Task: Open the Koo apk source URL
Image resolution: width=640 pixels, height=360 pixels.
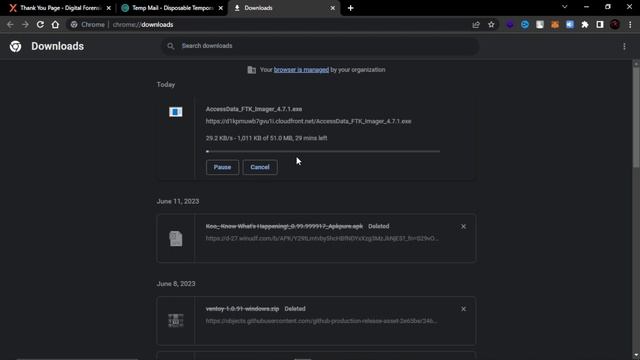Action: coord(322,238)
